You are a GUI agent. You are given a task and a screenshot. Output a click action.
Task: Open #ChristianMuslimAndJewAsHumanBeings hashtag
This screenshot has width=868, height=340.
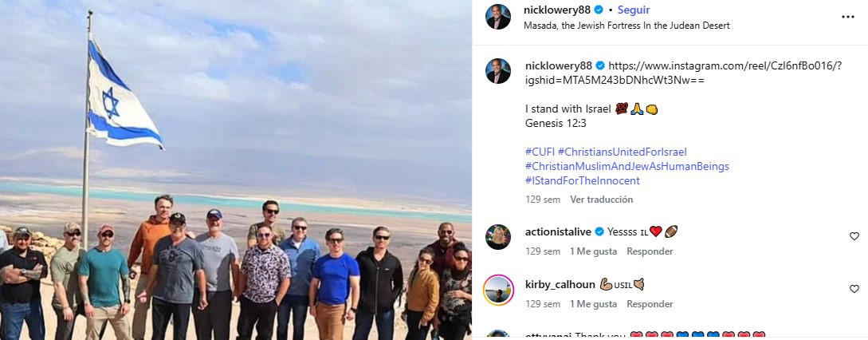pos(626,166)
